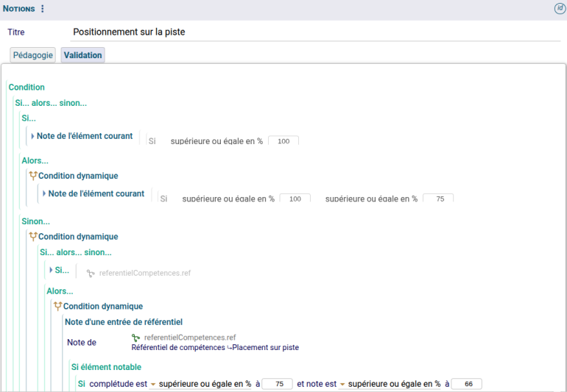
Task: Click the note percent field showing 66
Action: click(466, 384)
